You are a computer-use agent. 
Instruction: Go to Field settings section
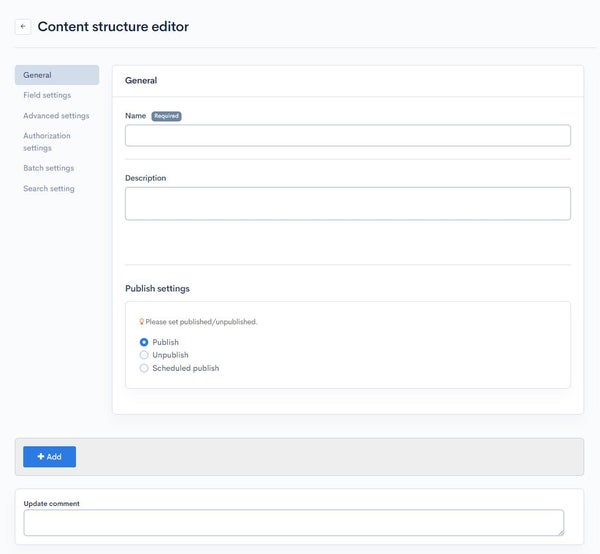[47, 95]
